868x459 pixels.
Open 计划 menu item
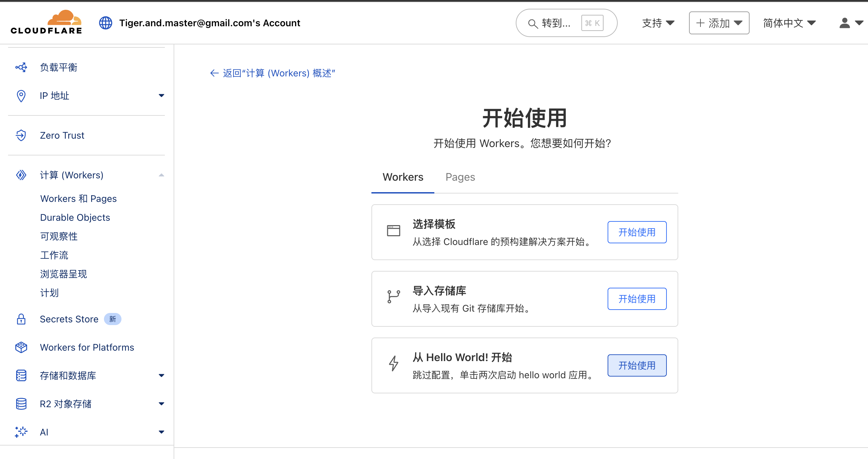pyautogui.click(x=49, y=293)
